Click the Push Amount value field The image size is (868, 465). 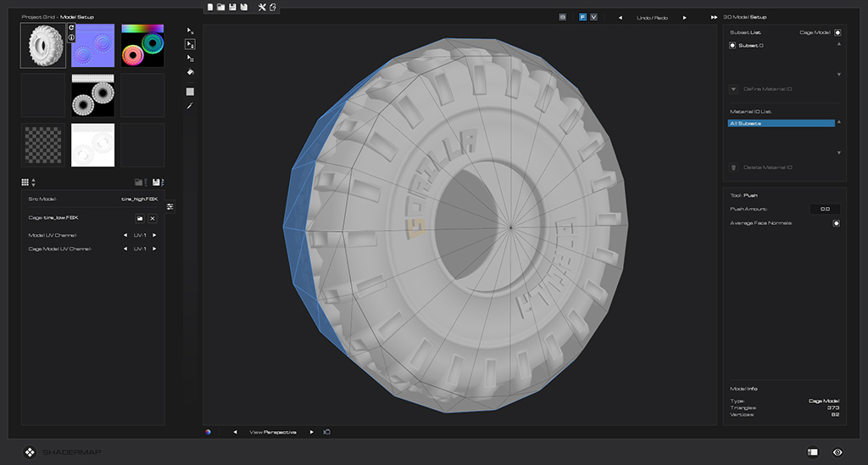click(825, 209)
